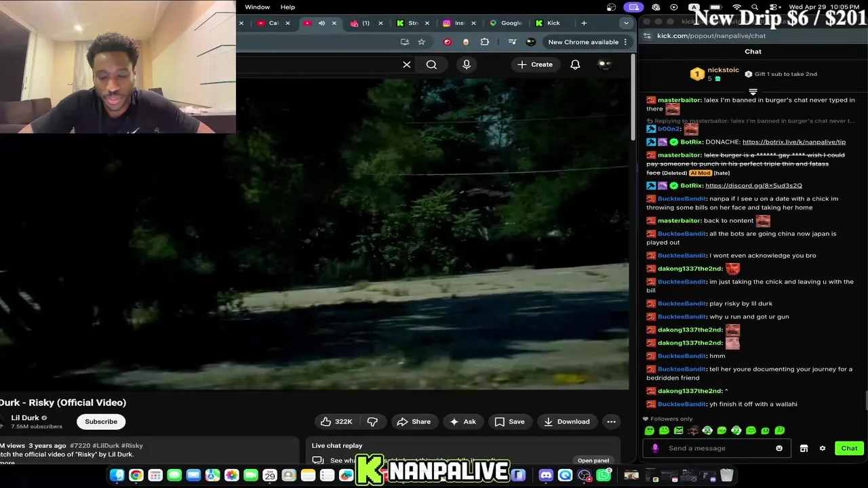The width and height of the screenshot is (868, 488).
Task: Open the live chat replay panel
Action: pos(593,461)
